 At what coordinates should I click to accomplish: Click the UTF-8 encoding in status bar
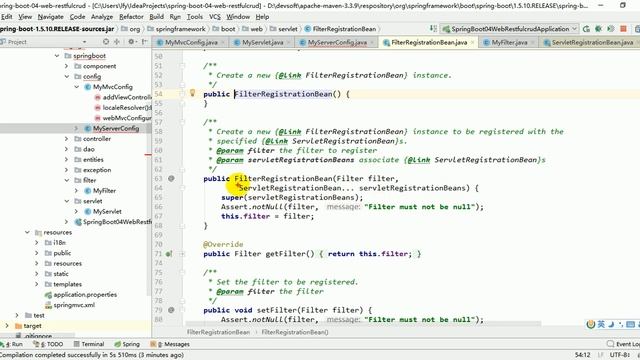(x=619, y=355)
